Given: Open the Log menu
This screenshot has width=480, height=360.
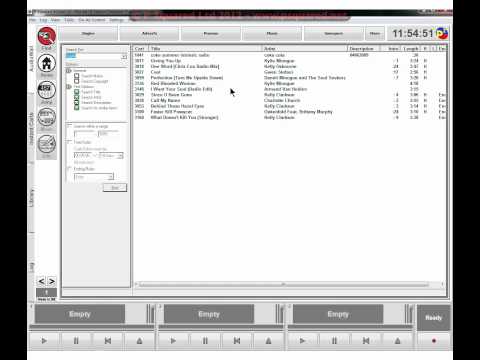Looking at the screenshot, I should [43, 20].
